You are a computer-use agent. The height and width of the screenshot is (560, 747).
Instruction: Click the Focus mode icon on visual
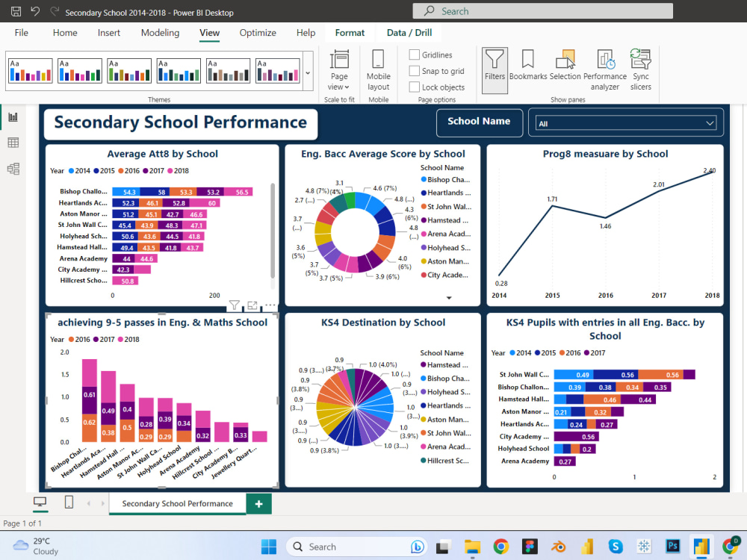coord(252,305)
